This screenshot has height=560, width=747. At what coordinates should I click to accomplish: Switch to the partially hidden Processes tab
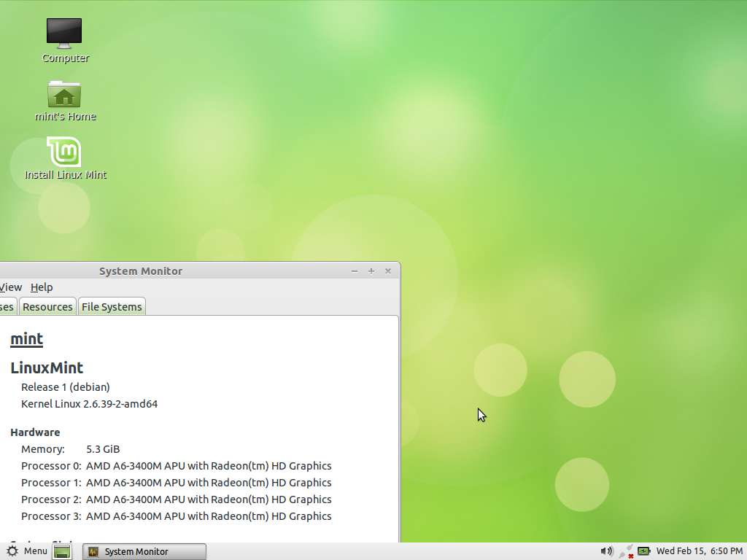pyautogui.click(x=7, y=307)
